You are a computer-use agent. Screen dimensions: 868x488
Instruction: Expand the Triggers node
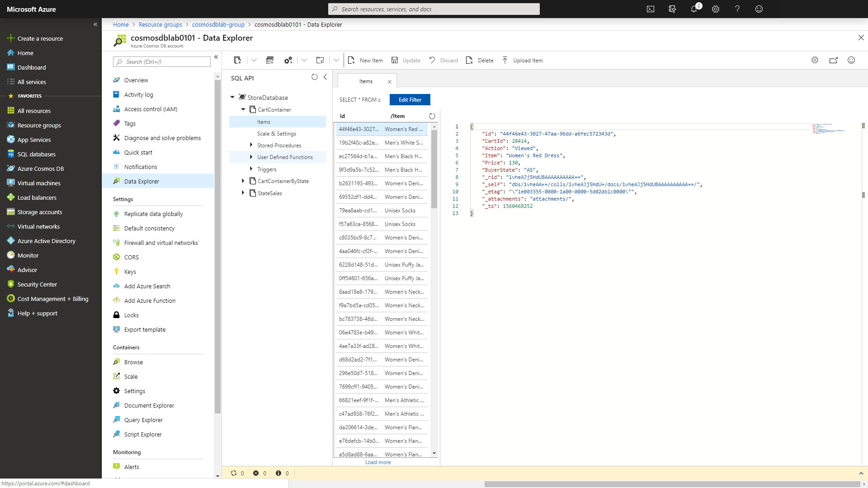(251, 169)
